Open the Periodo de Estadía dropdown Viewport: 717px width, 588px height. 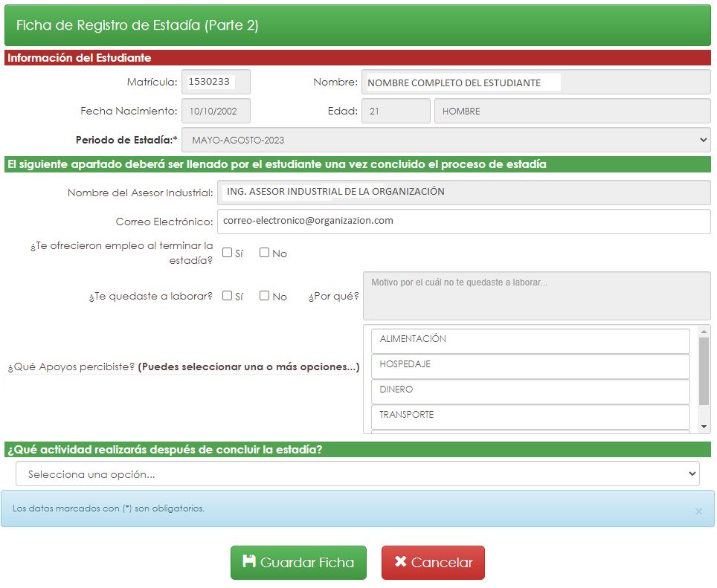point(446,140)
